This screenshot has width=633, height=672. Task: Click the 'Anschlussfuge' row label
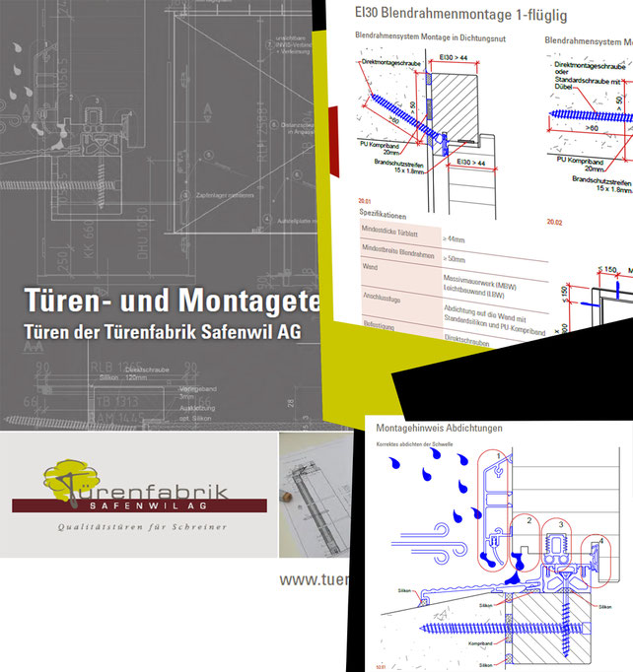point(382,297)
